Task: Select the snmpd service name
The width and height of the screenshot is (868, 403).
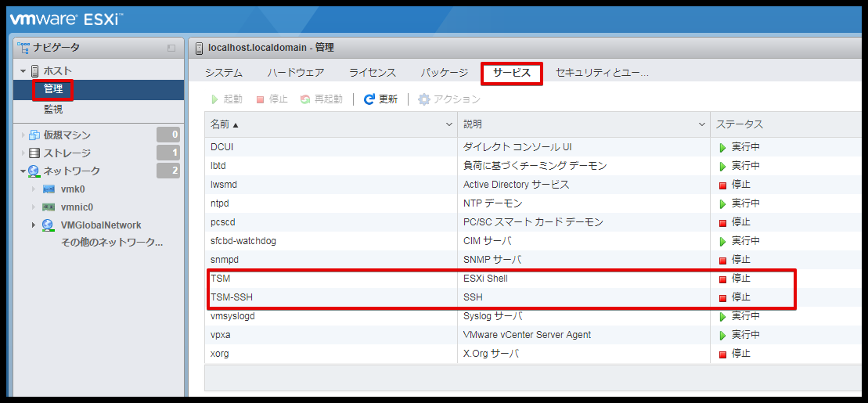Action: [224, 260]
